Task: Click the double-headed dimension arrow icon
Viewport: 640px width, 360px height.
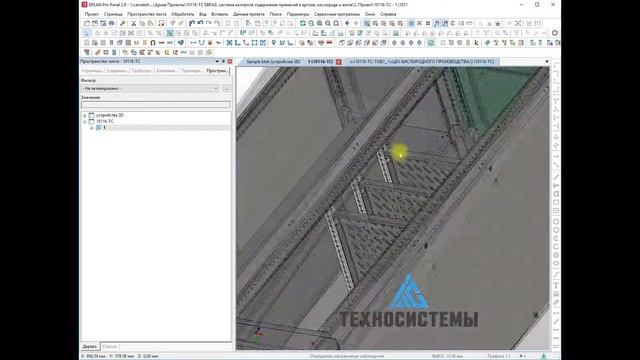Action: (x=193, y=42)
